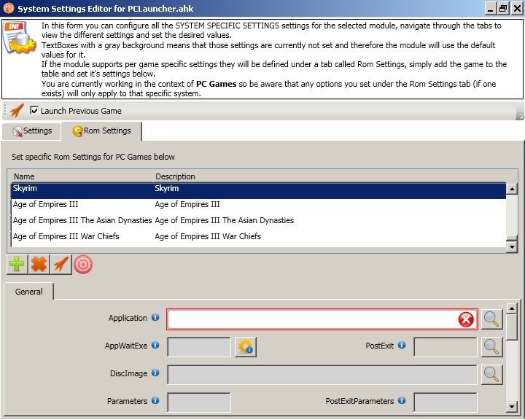Image resolution: width=525 pixels, height=420 pixels.
Task: Click the PostExit info icon
Action: point(402,345)
